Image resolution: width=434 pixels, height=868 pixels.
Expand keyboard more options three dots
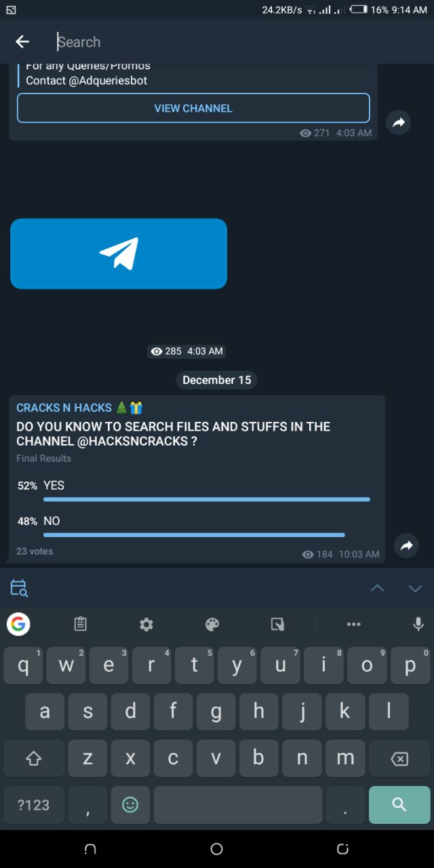tap(353, 625)
